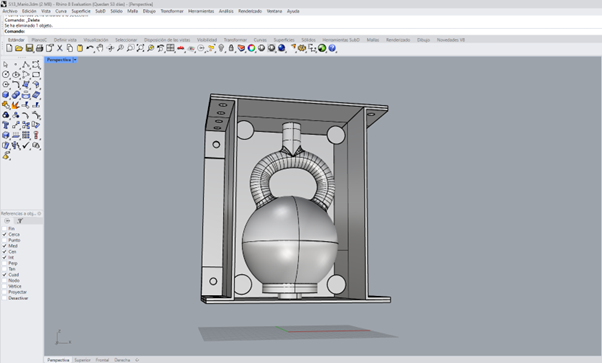Open the Transformar menu
The image size is (602, 363).
point(172,11)
